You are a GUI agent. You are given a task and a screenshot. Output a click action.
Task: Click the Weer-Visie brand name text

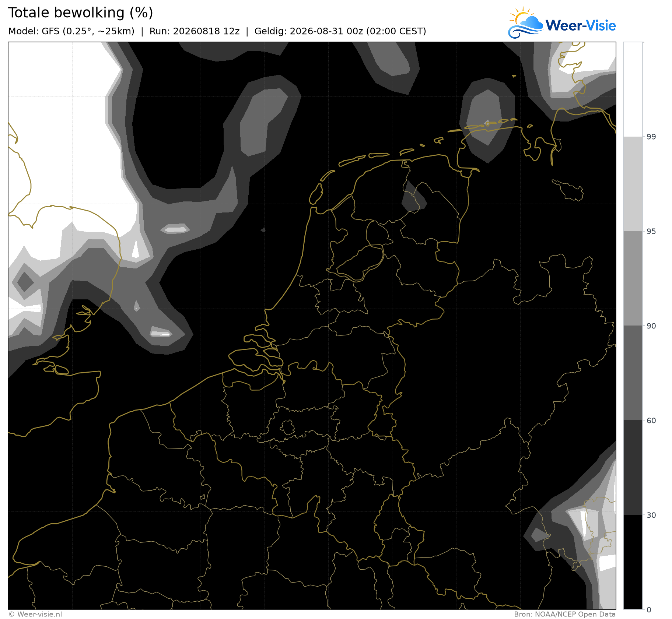point(581,25)
